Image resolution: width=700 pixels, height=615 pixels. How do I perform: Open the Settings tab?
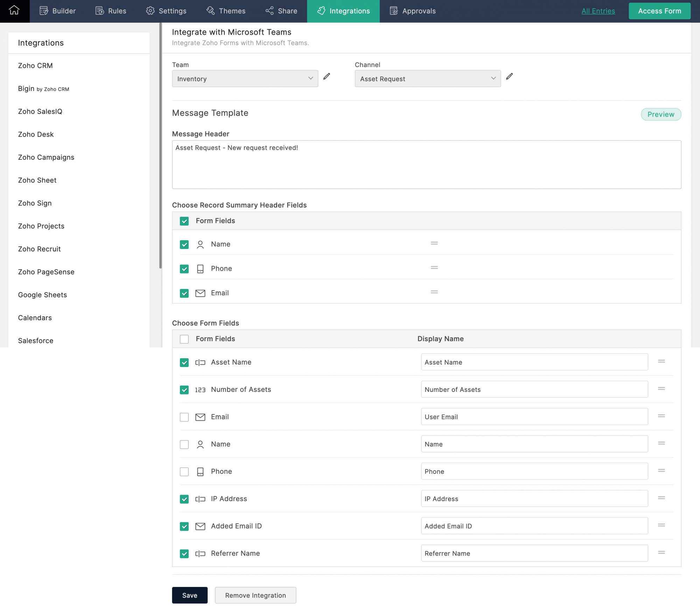(x=166, y=11)
